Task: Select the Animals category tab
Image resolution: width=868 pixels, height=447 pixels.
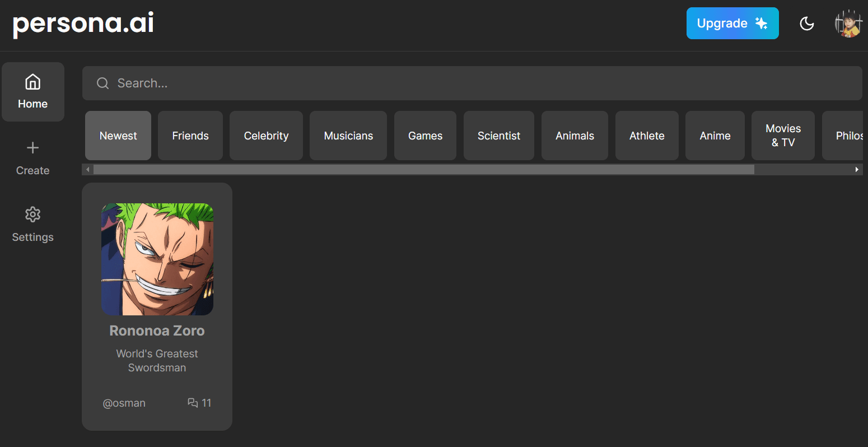Action: pos(575,136)
